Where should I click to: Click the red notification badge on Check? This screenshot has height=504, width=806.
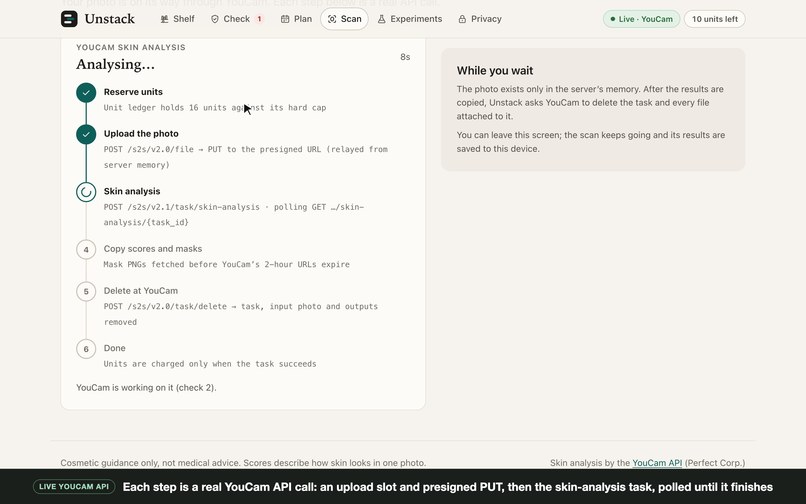click(x=259, y=19)
